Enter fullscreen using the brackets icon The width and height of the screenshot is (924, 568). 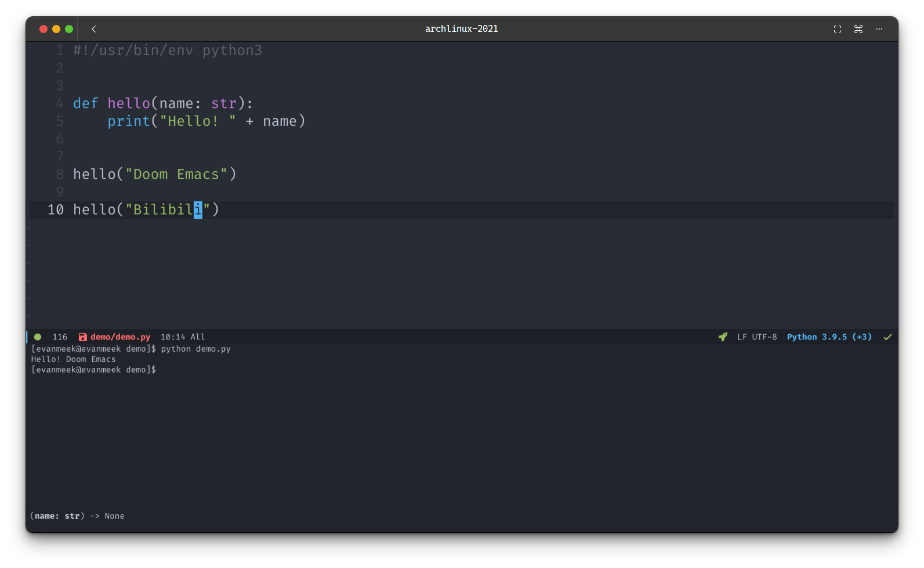(837, 29)
